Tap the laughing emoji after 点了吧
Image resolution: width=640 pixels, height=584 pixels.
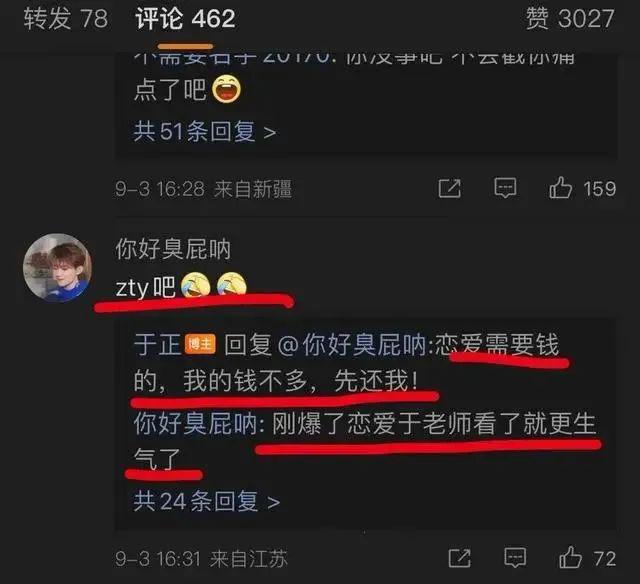coord(227,89)
